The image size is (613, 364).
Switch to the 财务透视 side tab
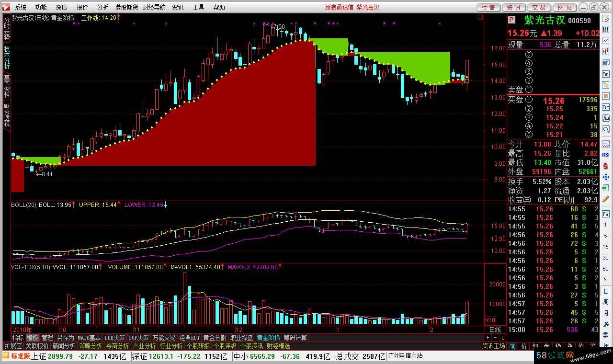(x=7, y=115)
